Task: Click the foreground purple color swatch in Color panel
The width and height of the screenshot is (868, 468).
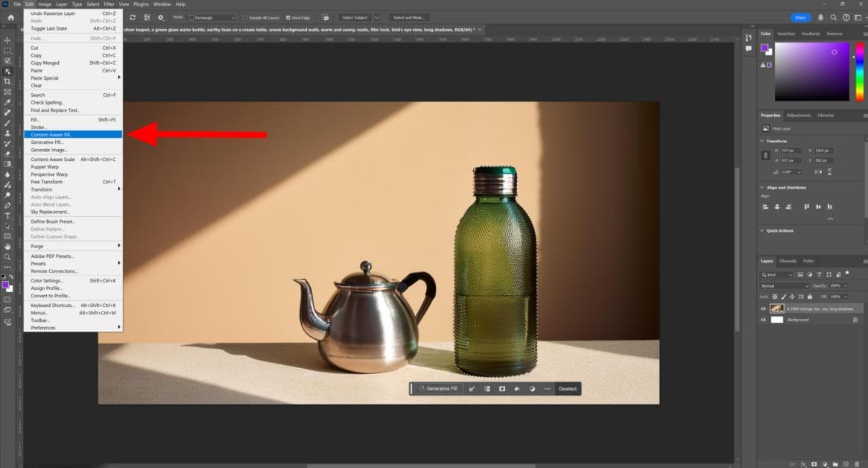Action: [764, 48]
